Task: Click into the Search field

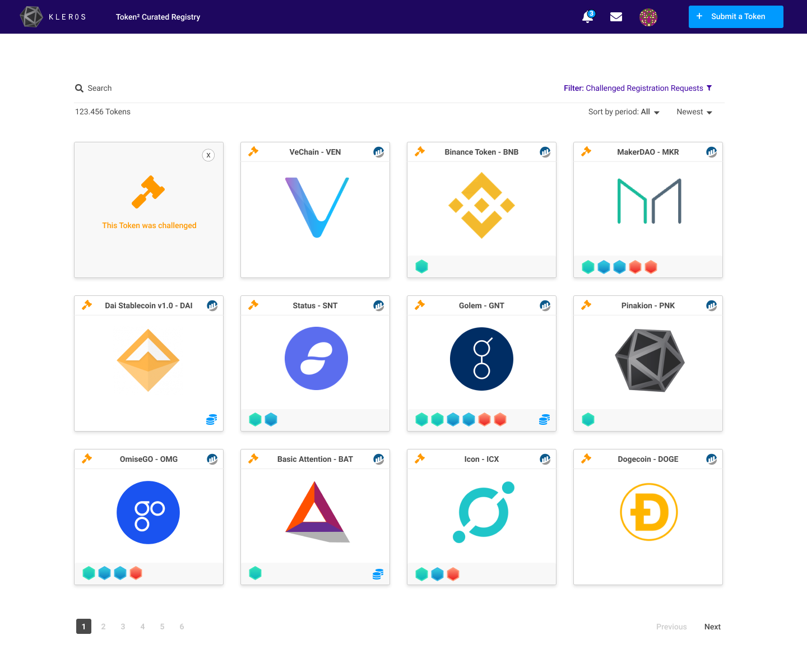Action: (x=99, y=88)
